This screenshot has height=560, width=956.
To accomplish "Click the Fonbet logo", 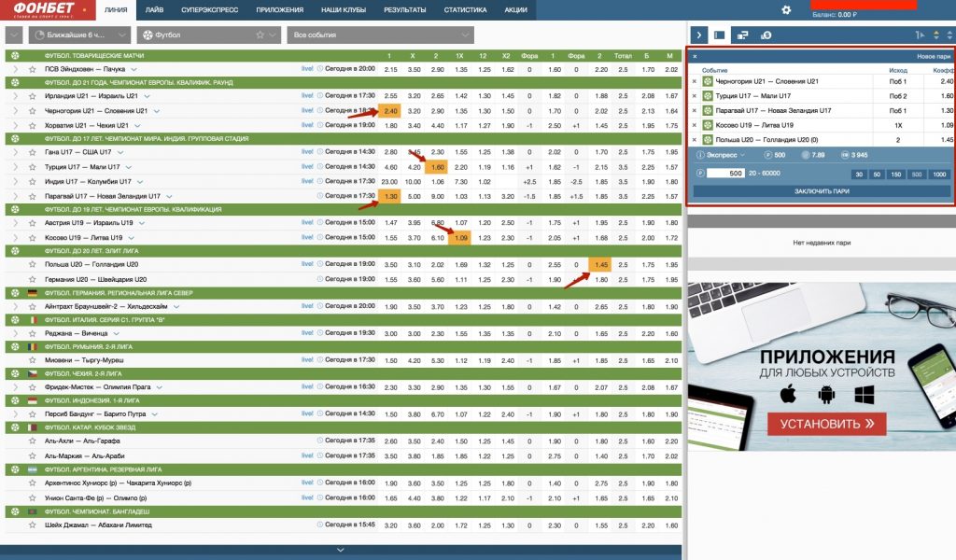I will click(x=40, y=9).
